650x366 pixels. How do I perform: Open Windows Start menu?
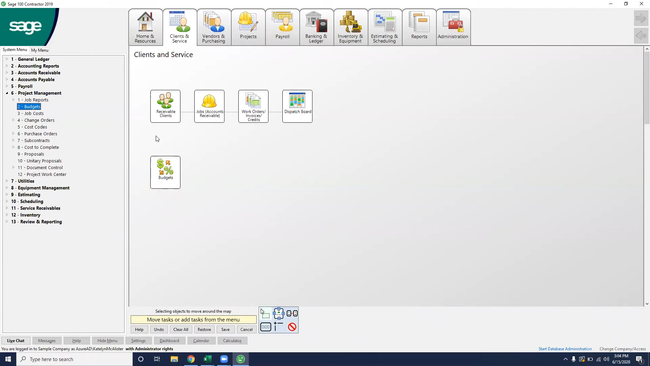pyautogui.click(x=8, y=359)
